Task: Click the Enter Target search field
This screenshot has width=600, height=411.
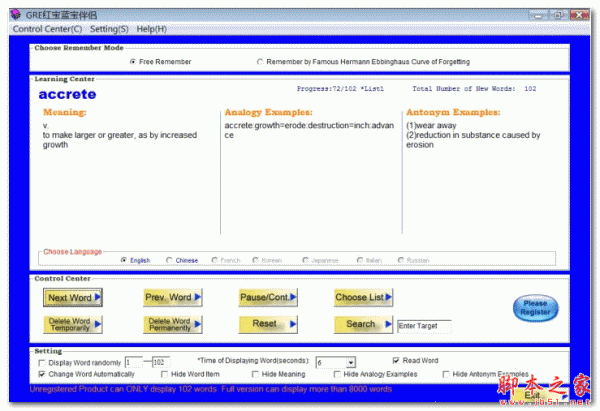Action: pos(424,326)
